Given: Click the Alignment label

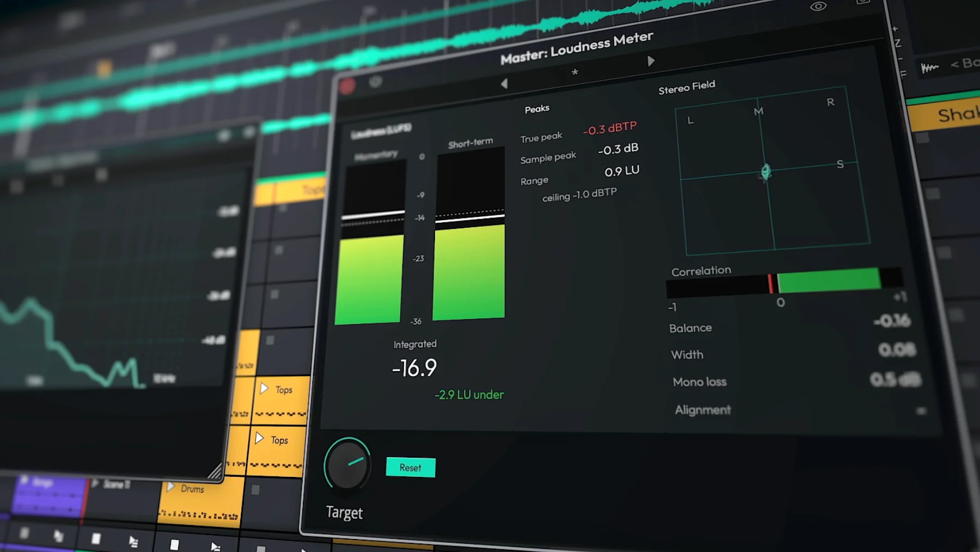Looking at the screenshot, I should coord(703,410).
